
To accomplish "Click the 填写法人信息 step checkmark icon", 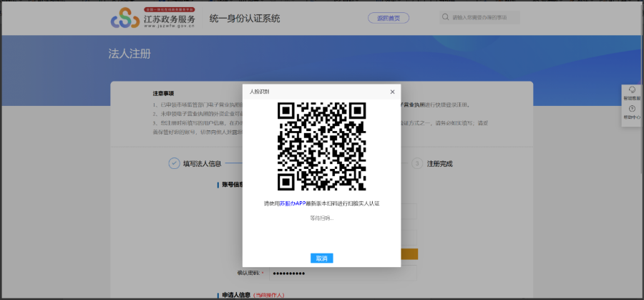I will (174, 163).
